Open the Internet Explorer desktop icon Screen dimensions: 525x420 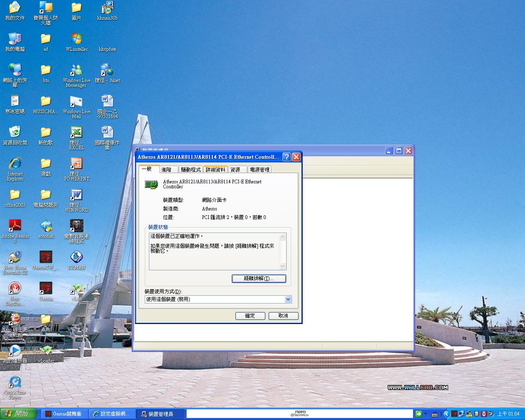coord(15,164)
